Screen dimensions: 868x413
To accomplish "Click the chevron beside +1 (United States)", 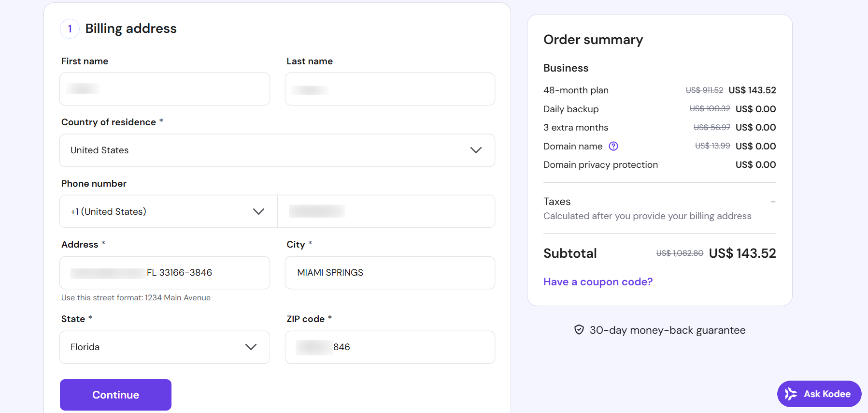I will 258,211.
